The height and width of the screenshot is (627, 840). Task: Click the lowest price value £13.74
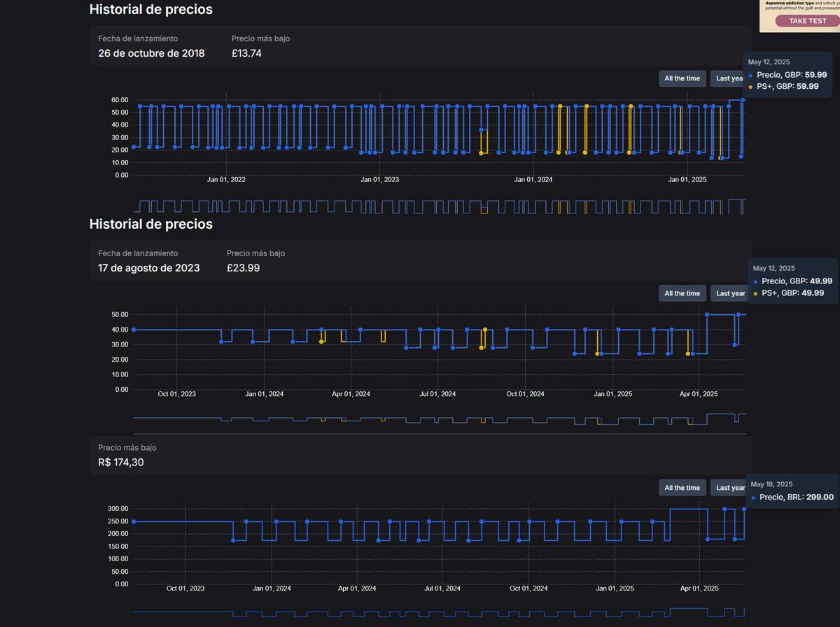[x=246, y=53]
